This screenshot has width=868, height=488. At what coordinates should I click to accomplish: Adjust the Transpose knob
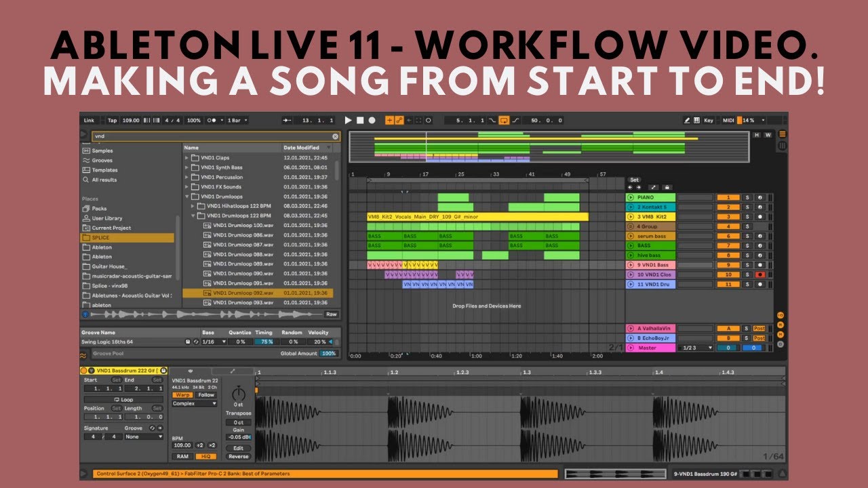pyautogui.click(x=238, y=394)
